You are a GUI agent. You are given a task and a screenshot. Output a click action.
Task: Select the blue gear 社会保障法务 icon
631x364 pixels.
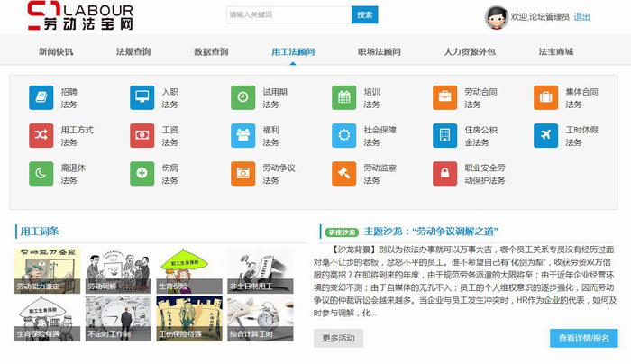click(344, 135)
